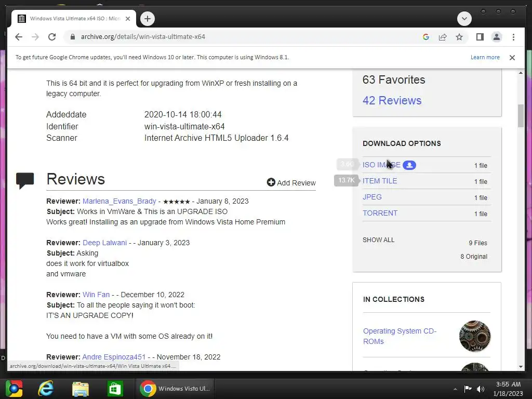
Task: Add a review
Action: pos(291,182)
